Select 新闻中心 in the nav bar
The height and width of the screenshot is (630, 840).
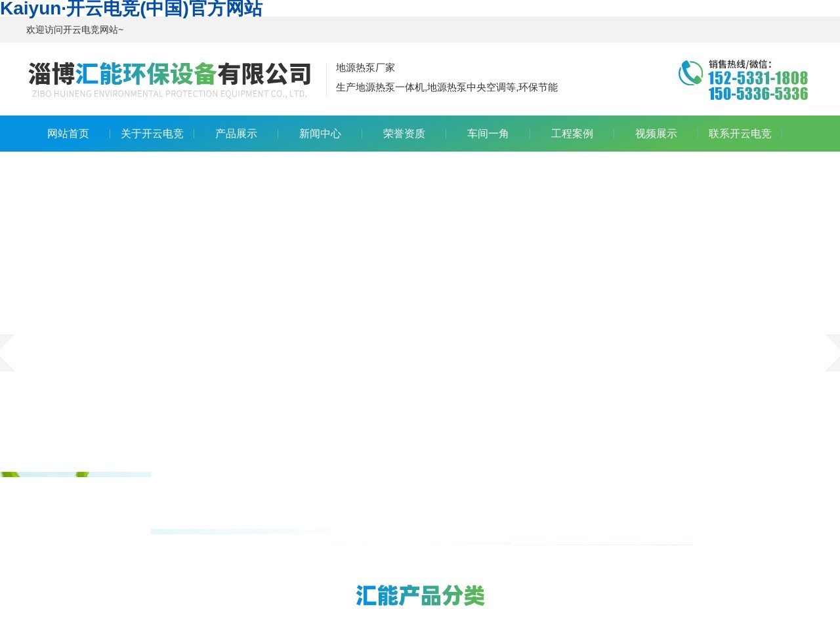[320, 134]
